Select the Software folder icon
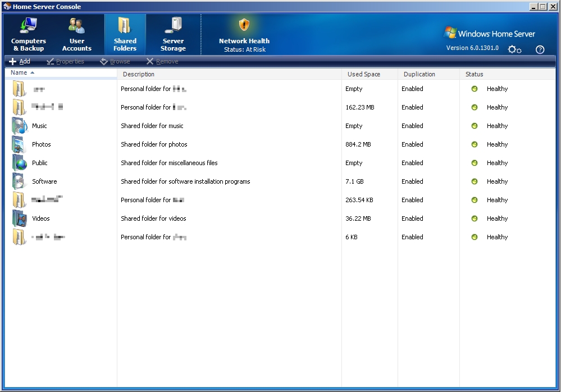The width and height of the screenshot is (561, 392). point(20,181)
